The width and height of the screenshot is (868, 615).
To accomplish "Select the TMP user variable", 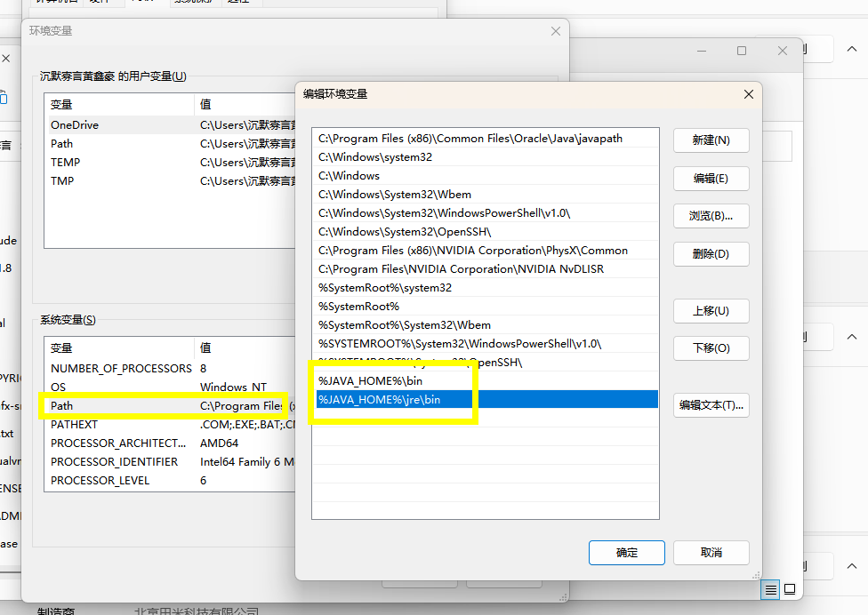I will pyautogui.click(x=173, y=180).
